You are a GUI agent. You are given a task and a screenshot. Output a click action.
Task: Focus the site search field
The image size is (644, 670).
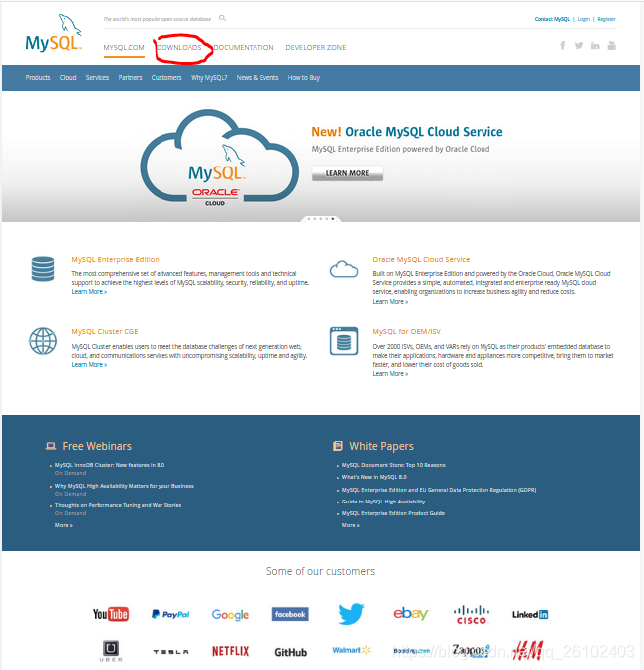click(x=158, y=19)
